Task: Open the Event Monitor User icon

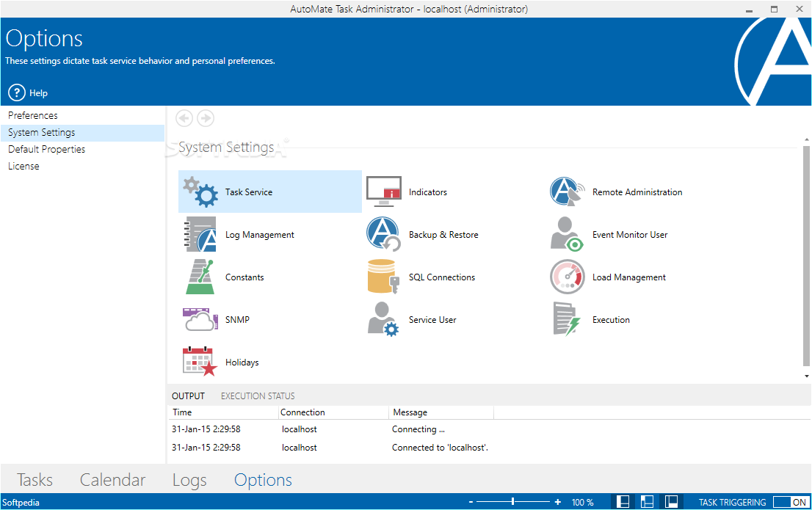Action: 567,234
